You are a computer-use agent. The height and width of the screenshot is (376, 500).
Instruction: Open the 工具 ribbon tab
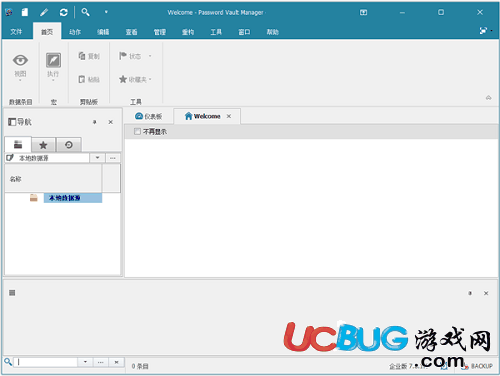point(216,32)
